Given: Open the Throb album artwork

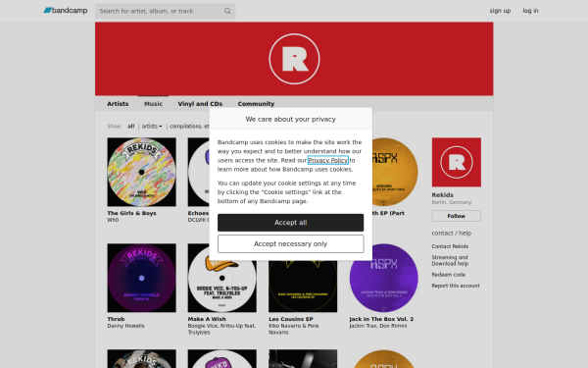Looking at the screenshot, I should [141, 278].
